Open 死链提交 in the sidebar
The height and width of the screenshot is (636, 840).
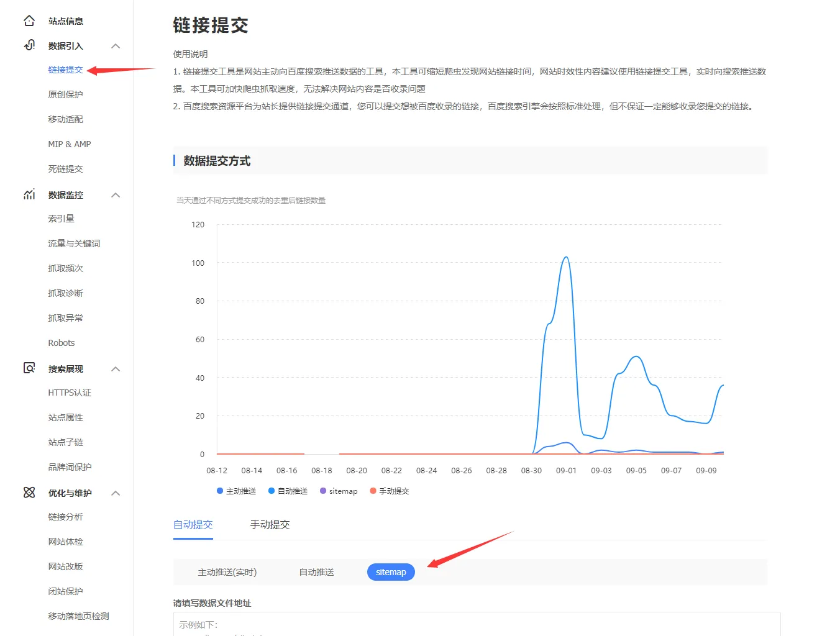coord(65,169)
